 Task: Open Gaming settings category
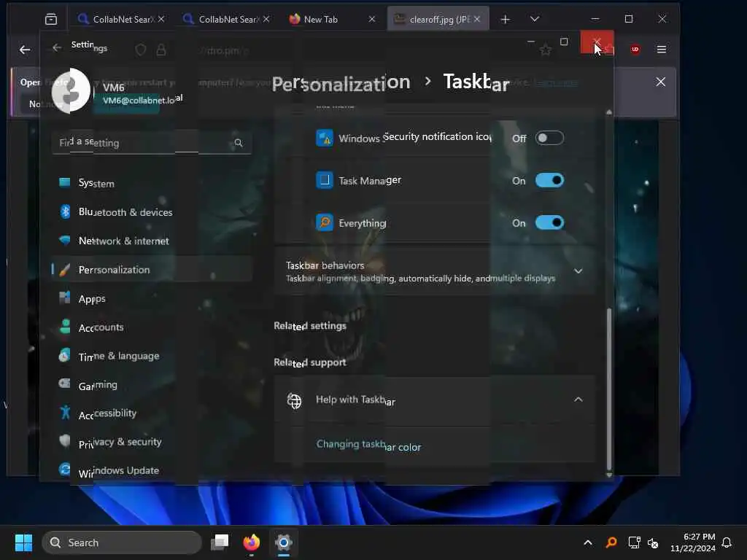click(152, 385)
